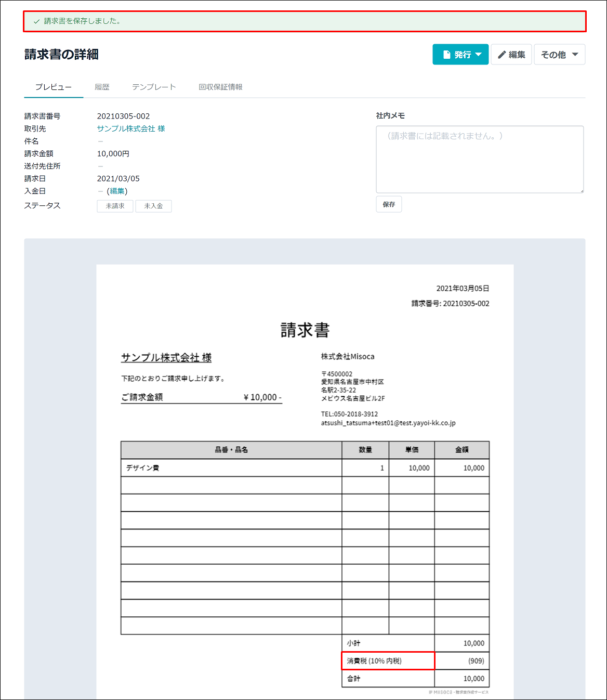This screenshot has width=607, height=700.
Task: Click the 請求書を保存しました notification message
Action: point(83,21)
